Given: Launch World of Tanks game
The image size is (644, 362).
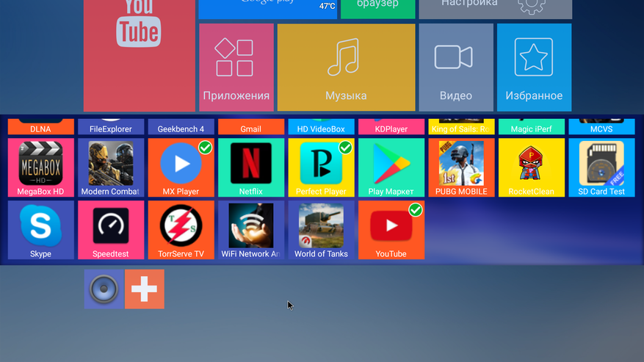Looking at the screenshot, I should coord(321,230).
